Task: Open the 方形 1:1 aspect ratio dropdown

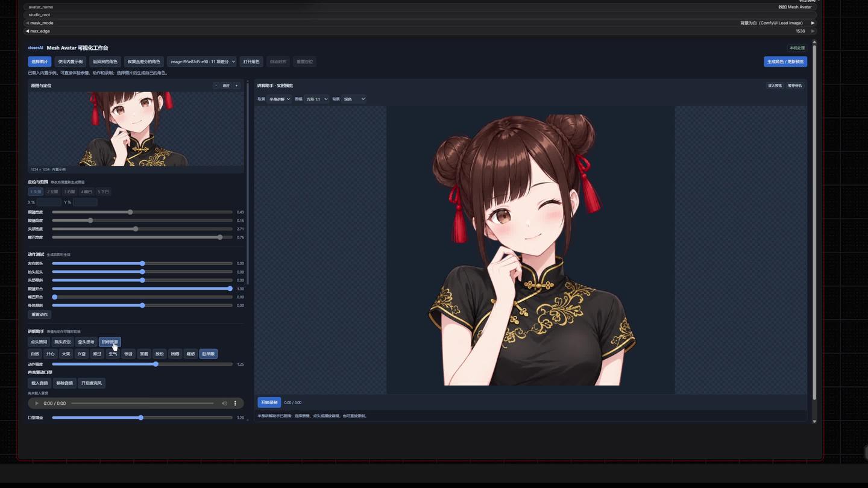Action: tap(316, 99)
